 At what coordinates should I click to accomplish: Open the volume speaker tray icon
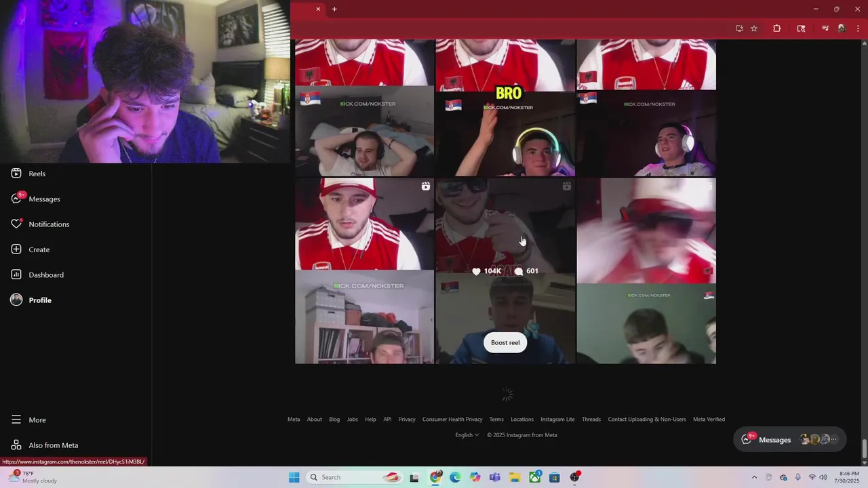pyautogui.click(x=823, y=477)
